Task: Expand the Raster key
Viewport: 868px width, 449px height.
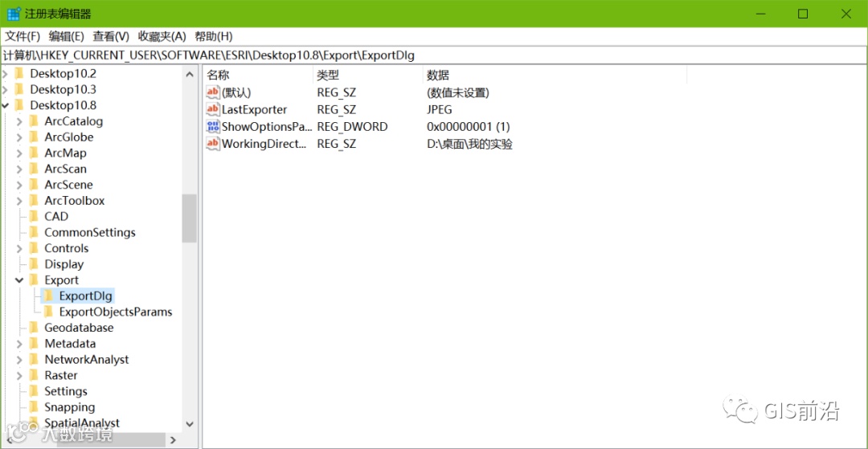Action: 19,376
